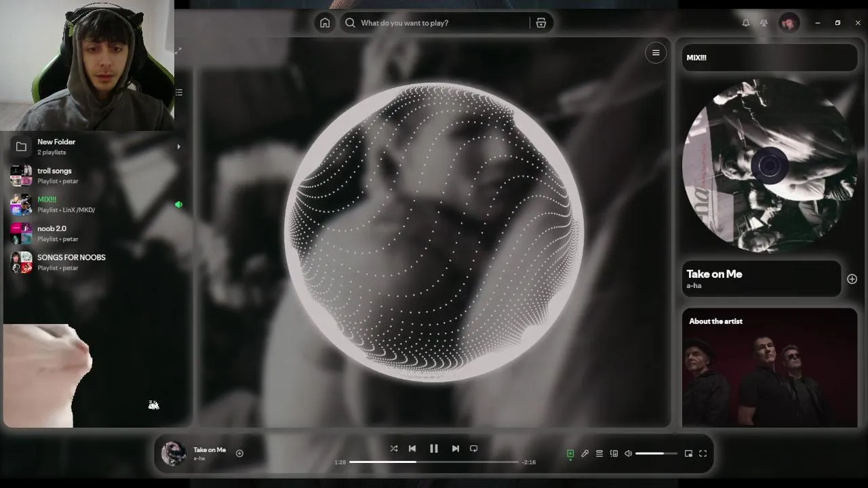Click the noob 2.0 cover thumbnail

coord(21,233)
